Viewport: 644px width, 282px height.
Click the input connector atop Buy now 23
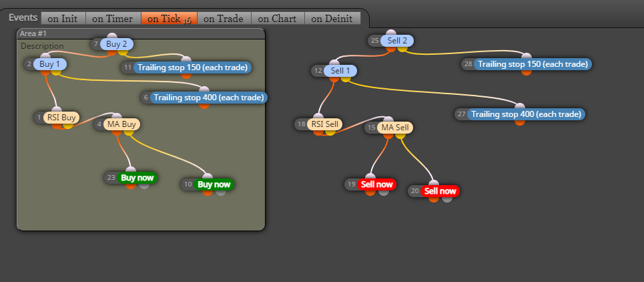(131, 170)
